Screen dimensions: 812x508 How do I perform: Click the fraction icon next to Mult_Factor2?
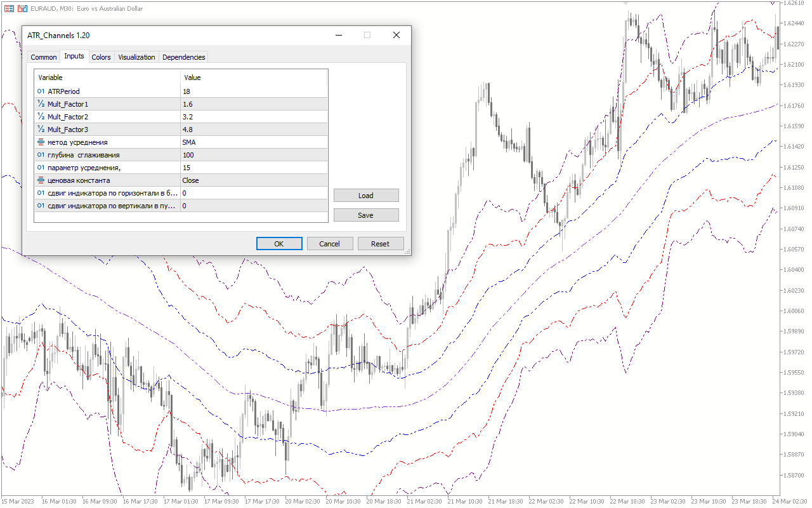tap(41, 117)
